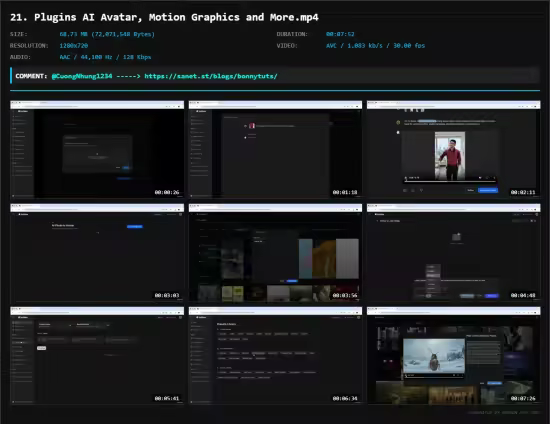This screenshot has height=424, width=550.
Task: Click the 'VIDEO:' label
Action: (287, 46)
